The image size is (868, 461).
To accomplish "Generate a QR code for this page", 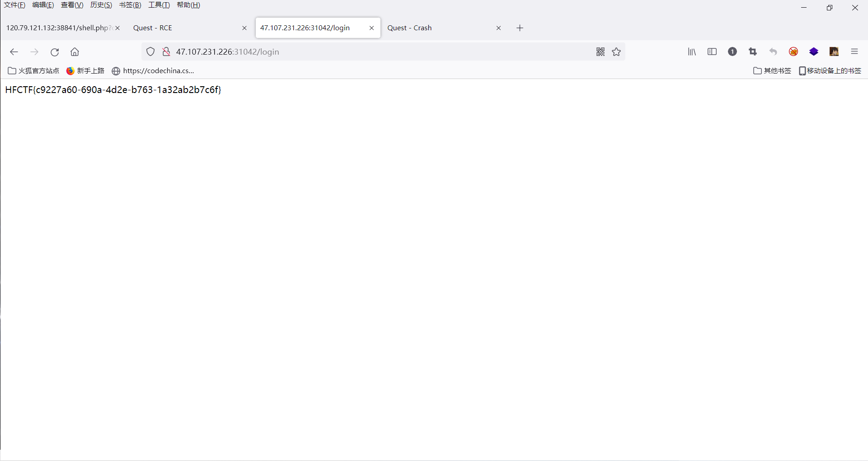I will pos(601,52).
